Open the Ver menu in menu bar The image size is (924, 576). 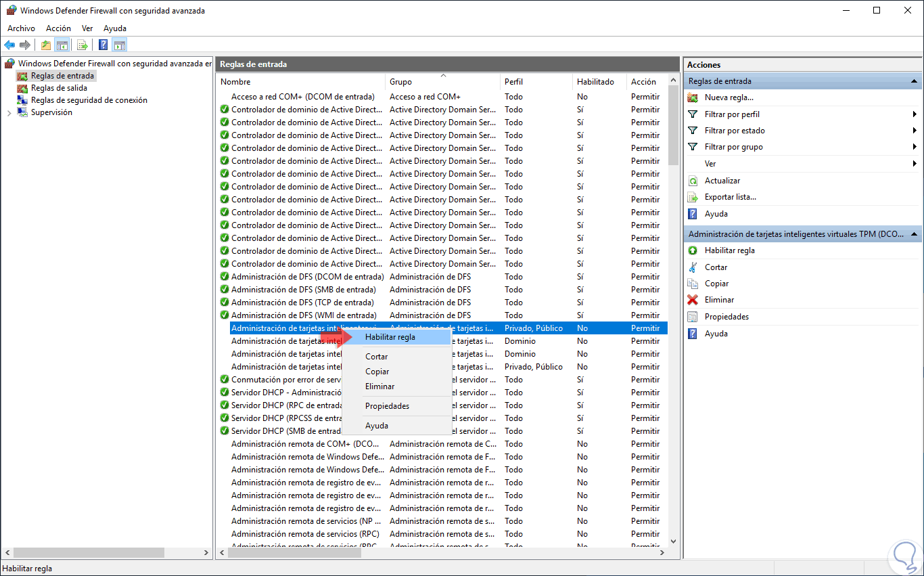coord(87,28)
